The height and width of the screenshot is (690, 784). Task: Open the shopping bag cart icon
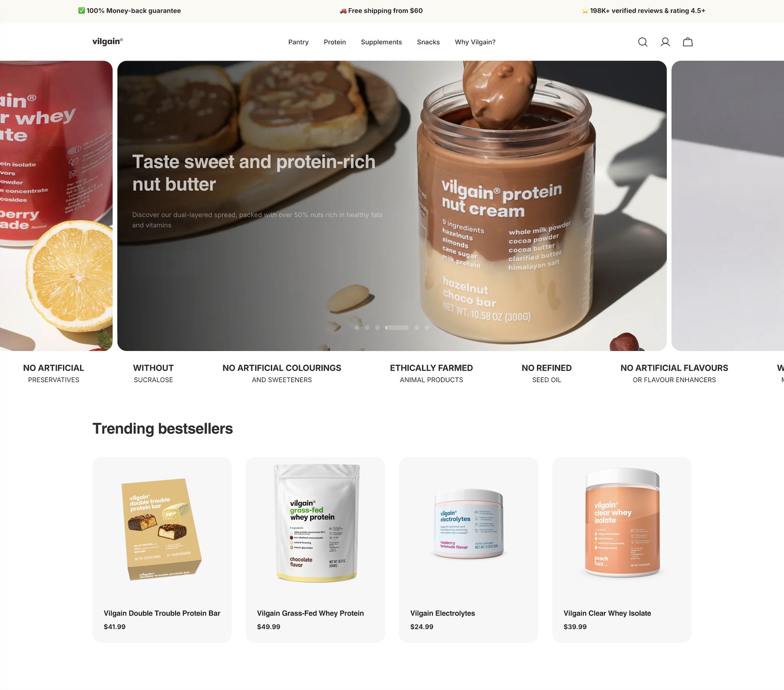687,42
